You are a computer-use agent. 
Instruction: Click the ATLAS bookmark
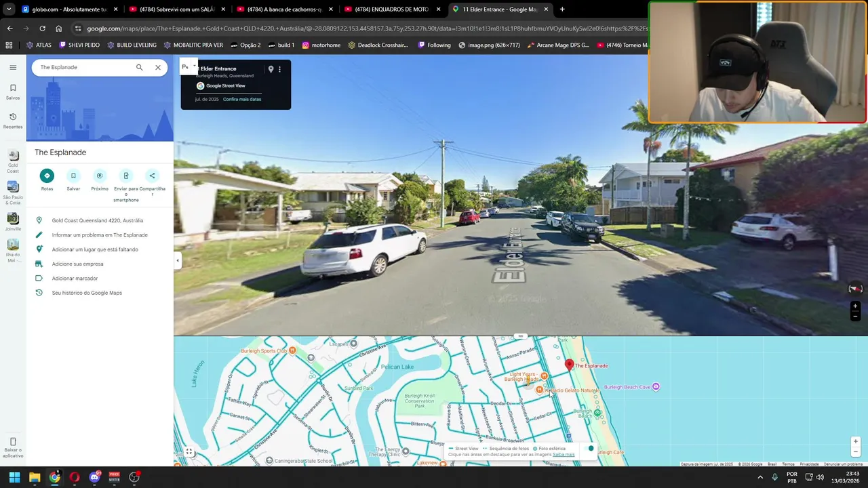click(39, 45)
